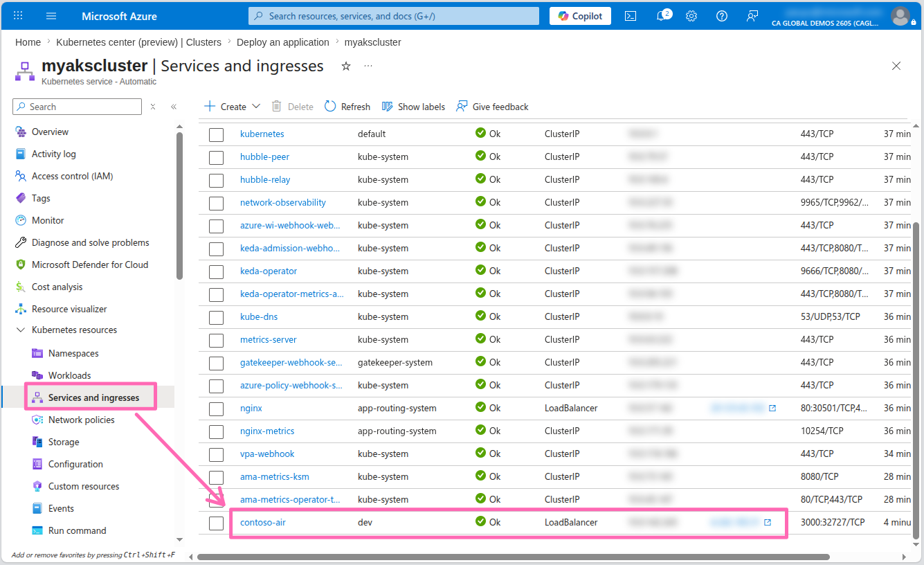Check the metrics-server row checkbox
The height and width of the screenshot is (565, 924).
pyautogui.click(x=216, y=340)
